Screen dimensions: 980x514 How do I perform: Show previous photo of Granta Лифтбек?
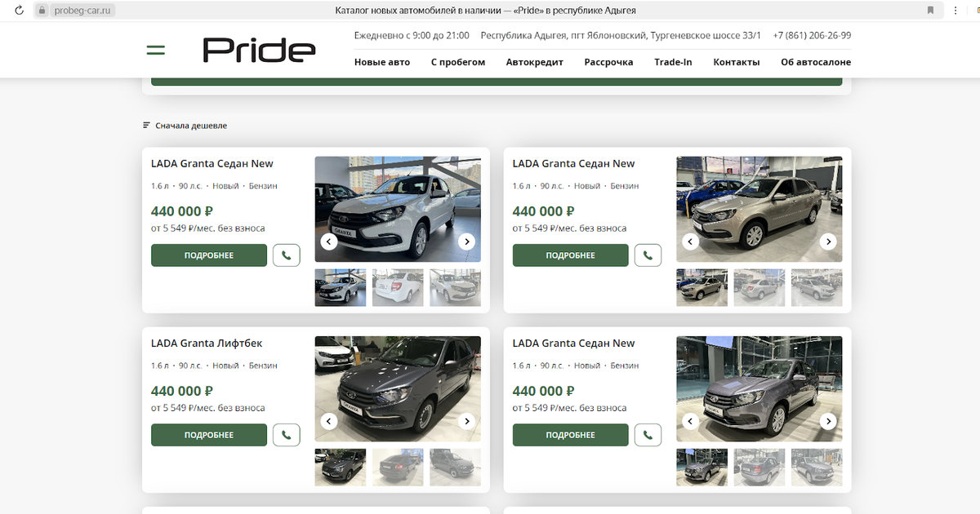tap(329, 421)
